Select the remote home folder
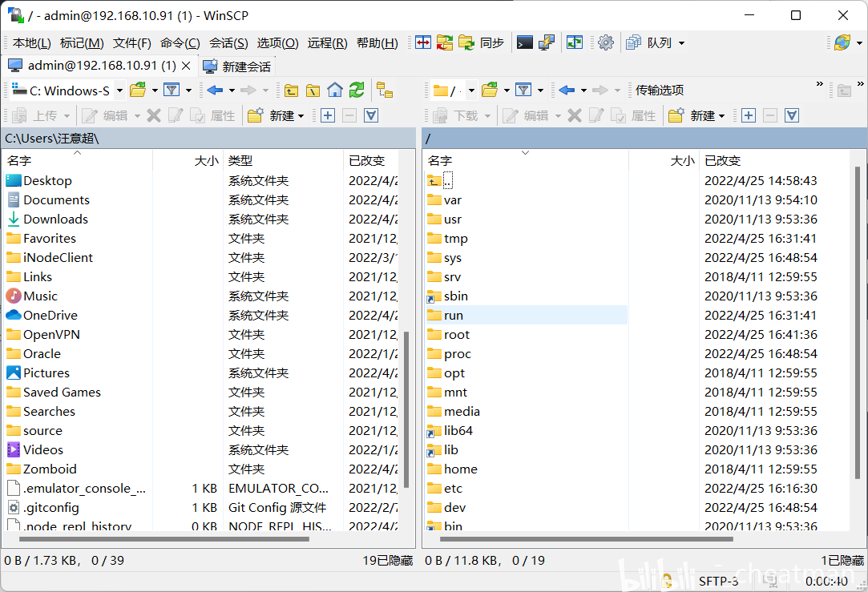Screen dimensions: 868x592 coord(452,469)
